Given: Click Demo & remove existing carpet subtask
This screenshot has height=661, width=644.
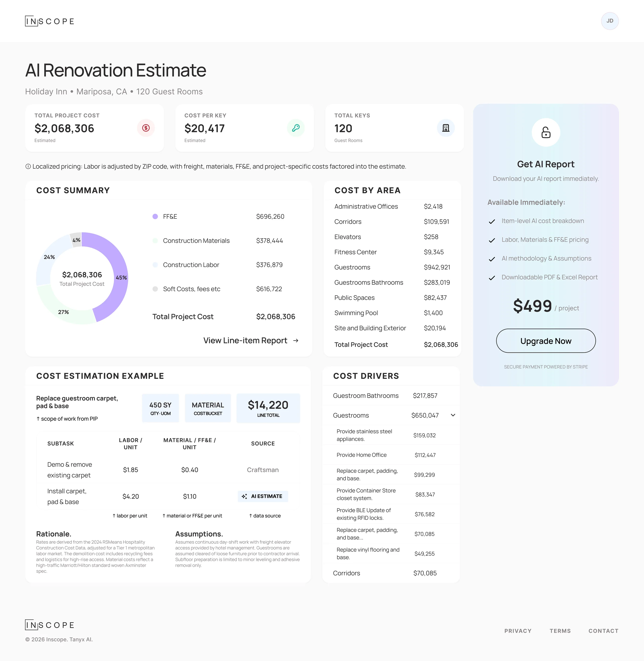Looking at the screenshot, I should coord(70,470).
